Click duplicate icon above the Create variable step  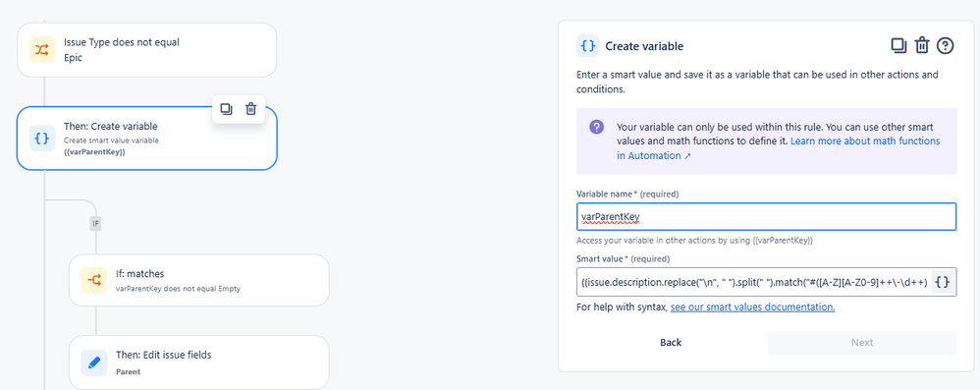coord(226,109)
